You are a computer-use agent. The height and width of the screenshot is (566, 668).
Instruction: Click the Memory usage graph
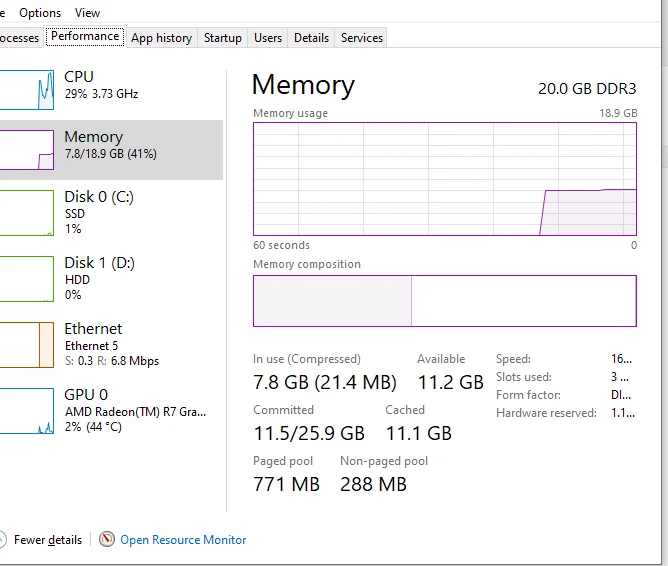(x=444, y=179)
